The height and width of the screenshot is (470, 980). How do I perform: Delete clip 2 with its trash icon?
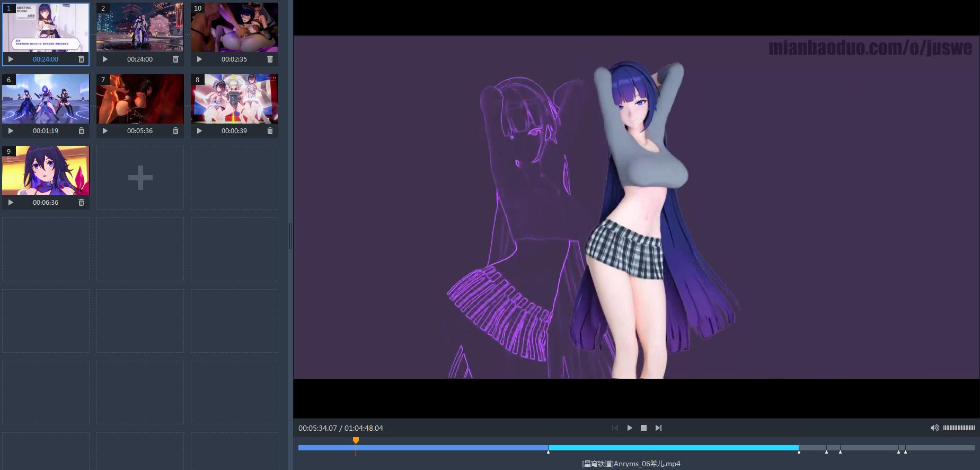[175, 59]
